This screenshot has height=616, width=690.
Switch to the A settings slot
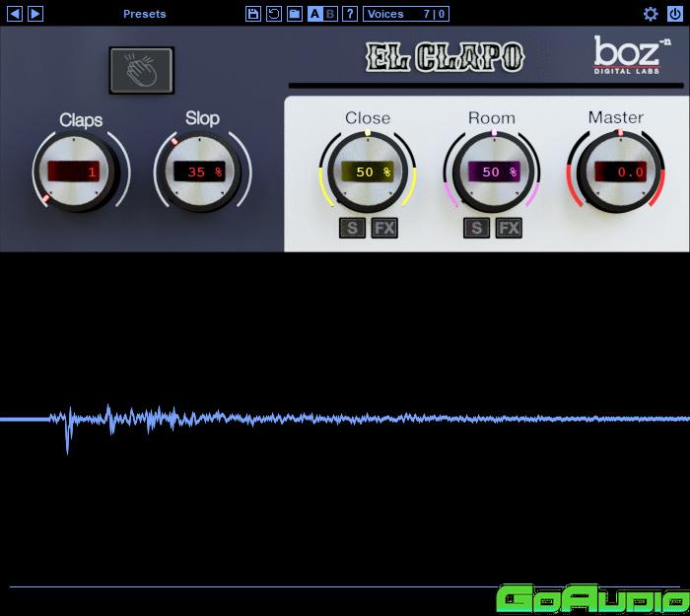coord(314,14)
